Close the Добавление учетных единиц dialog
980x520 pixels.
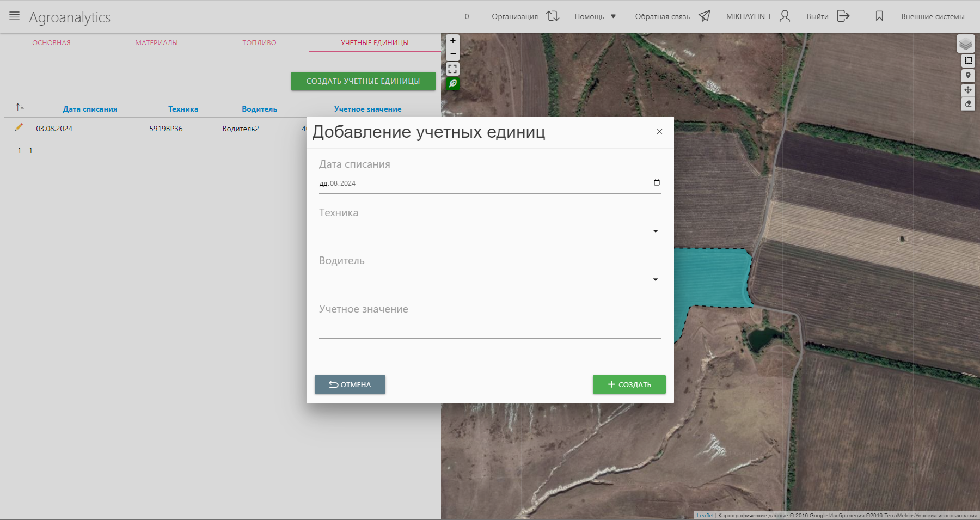[x=659, y=132]
